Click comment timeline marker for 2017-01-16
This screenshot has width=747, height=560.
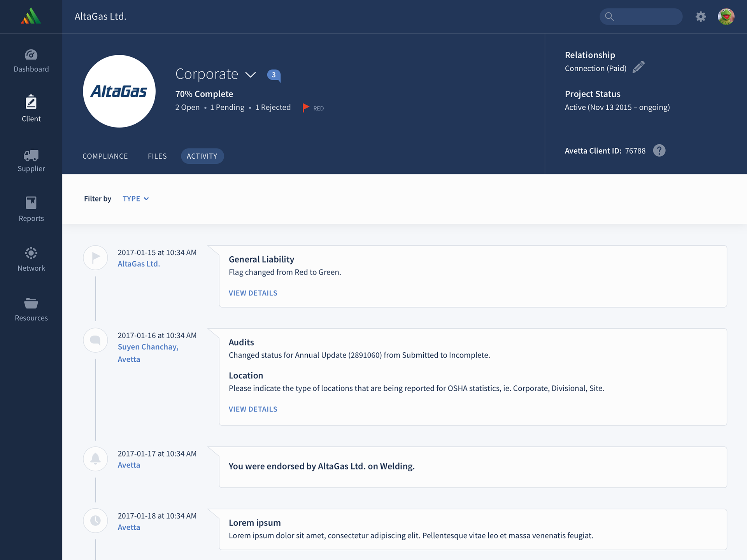pyautogui.click(x=95, y=340)
